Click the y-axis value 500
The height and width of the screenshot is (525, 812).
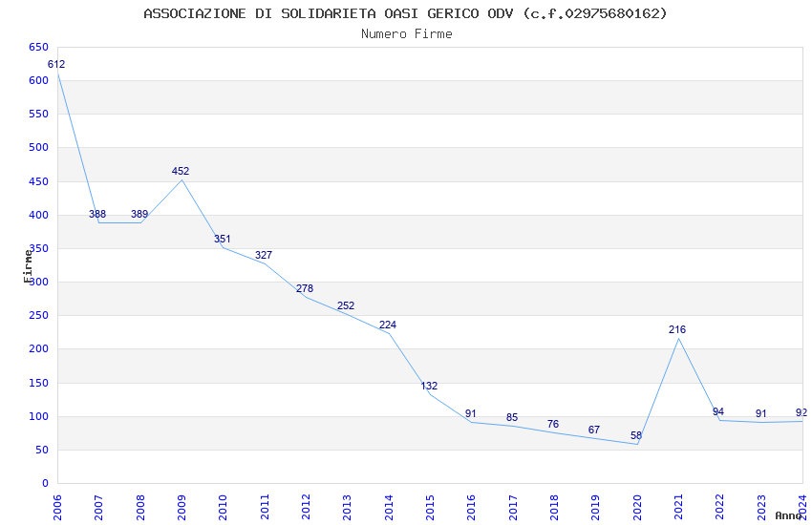[x=39, y=147]
